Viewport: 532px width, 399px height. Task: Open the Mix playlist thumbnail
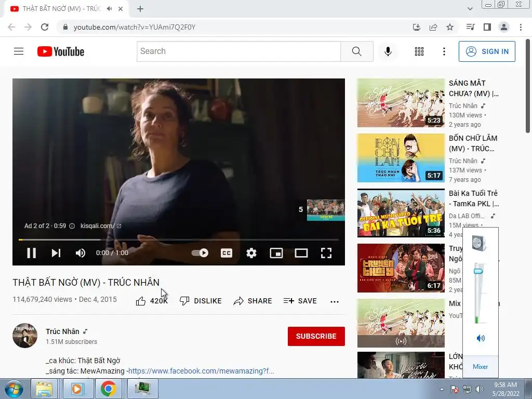click(x=401, y=323)
